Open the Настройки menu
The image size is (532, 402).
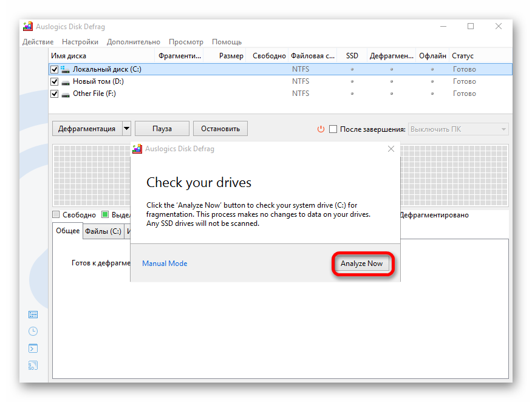point(80,42)
